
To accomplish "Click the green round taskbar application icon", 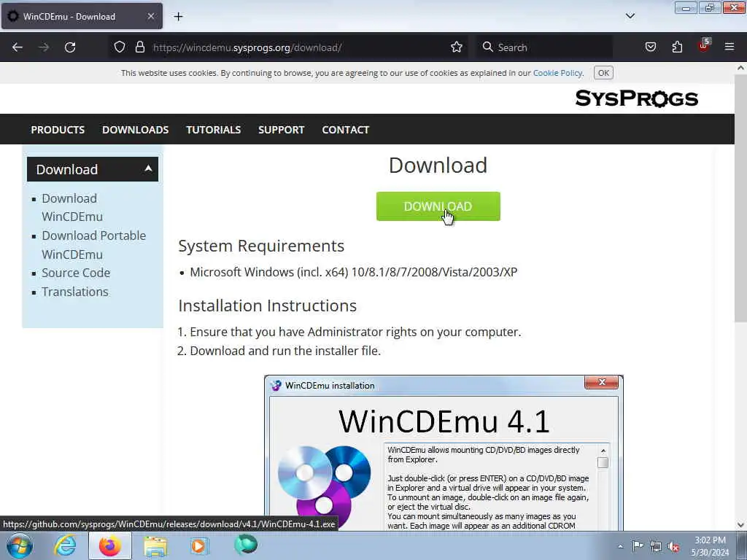I will click(245, 545).
